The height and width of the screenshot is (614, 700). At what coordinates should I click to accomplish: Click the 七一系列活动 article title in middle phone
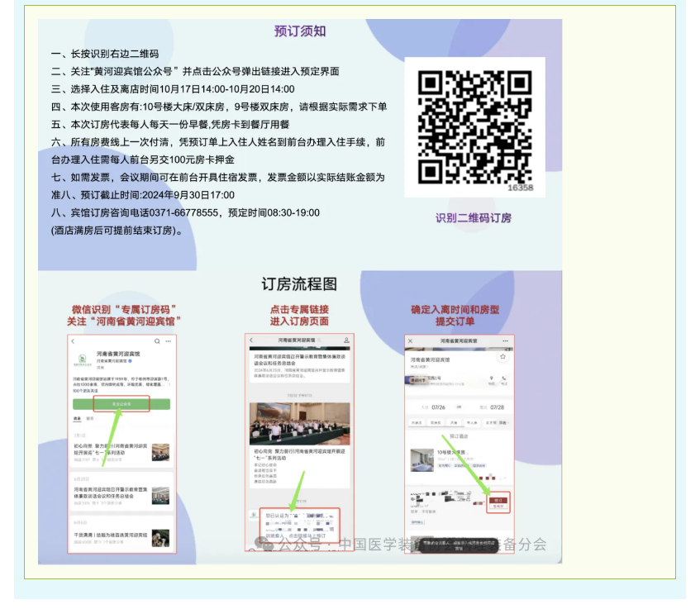pos(299,455)
